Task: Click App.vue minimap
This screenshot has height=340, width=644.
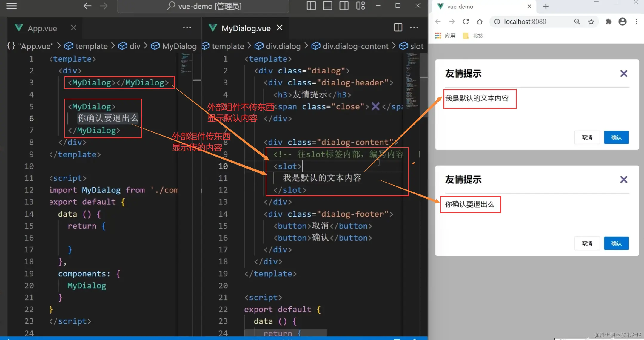Action: click(186, 63)
